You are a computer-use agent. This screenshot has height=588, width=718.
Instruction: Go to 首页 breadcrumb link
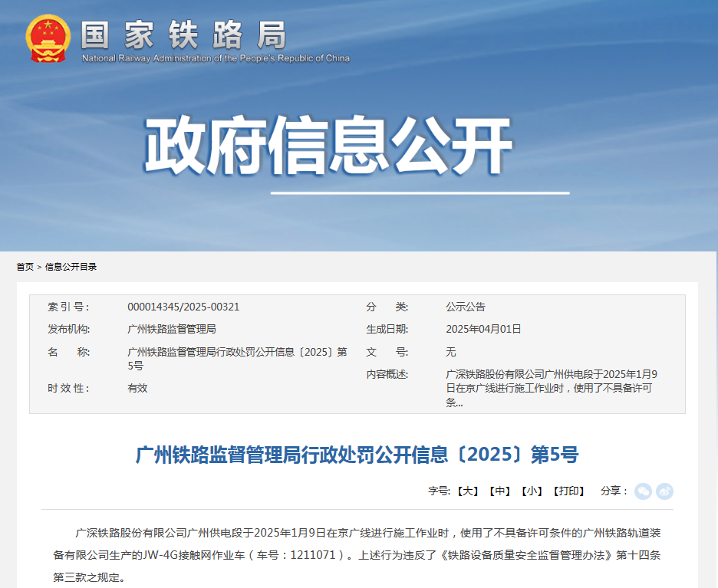pos(25,267)
